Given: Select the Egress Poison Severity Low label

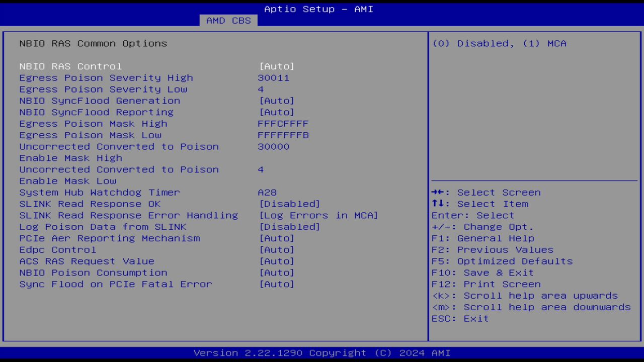Looking at the screenshot, I should (103, 89).
